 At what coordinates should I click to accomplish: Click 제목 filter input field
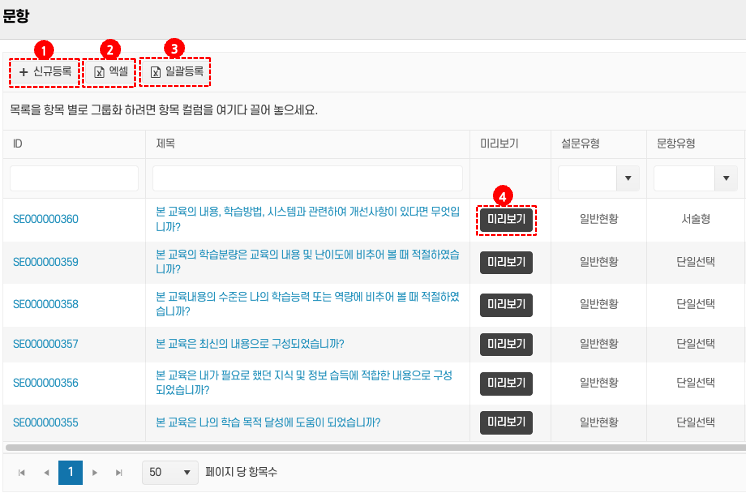point(307,179)
